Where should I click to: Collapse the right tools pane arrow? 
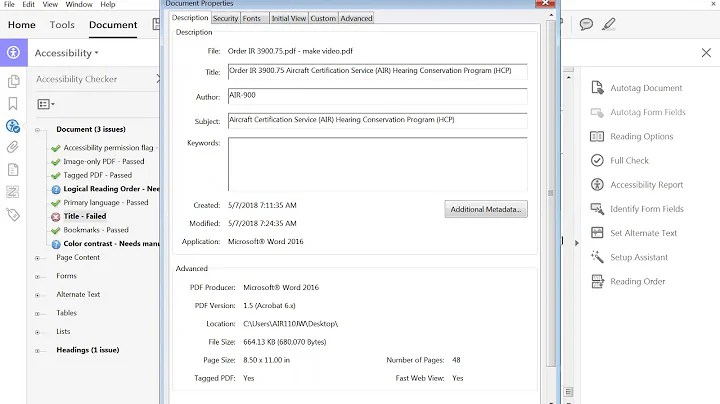click(x=577, y=243)
